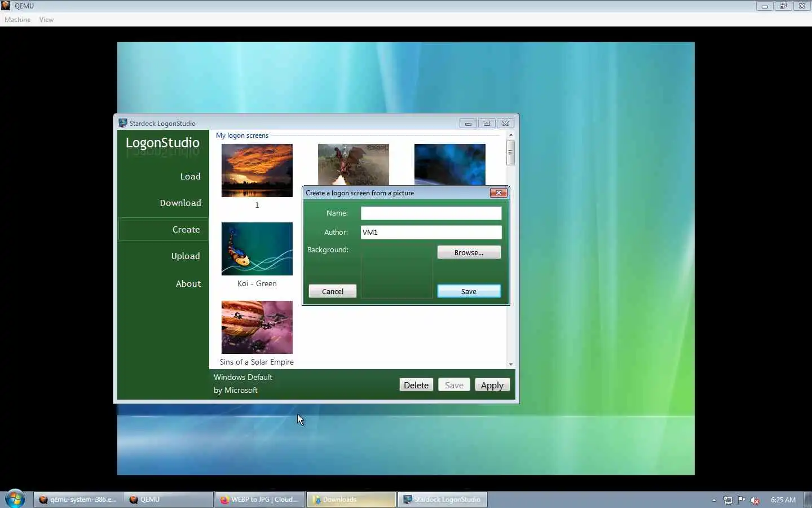
Task: Open the Windows Start orb
Action: point(15,499)
